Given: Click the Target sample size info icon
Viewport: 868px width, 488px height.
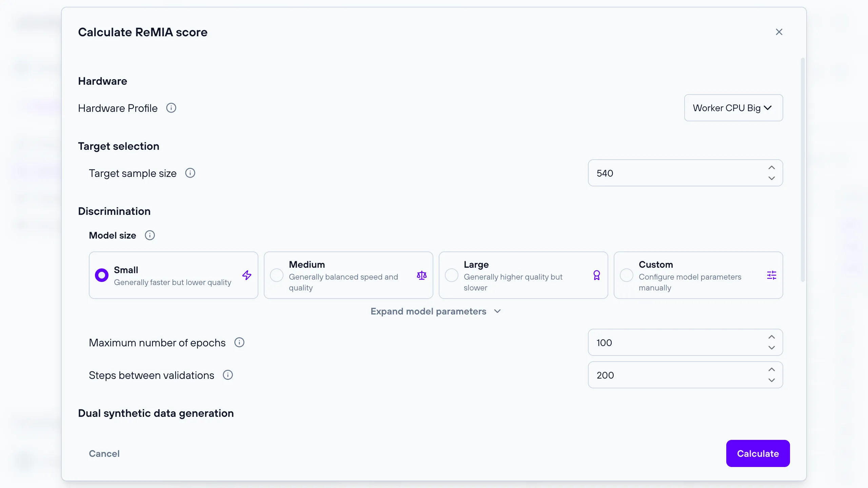Looking at the screenshot, I should tap(190, 173).
